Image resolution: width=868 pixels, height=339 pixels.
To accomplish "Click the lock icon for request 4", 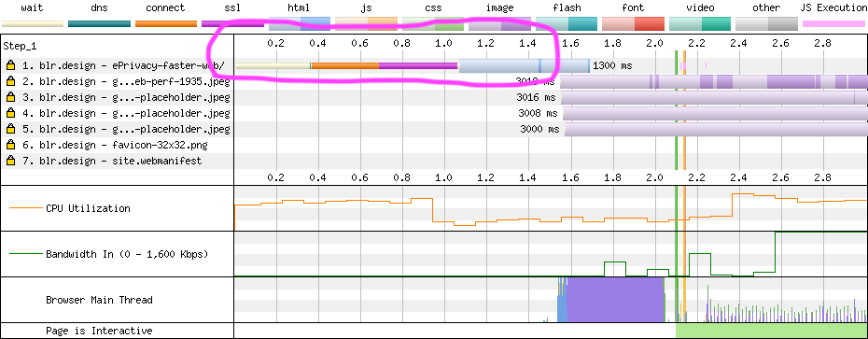I will click(x=10, y=114).
